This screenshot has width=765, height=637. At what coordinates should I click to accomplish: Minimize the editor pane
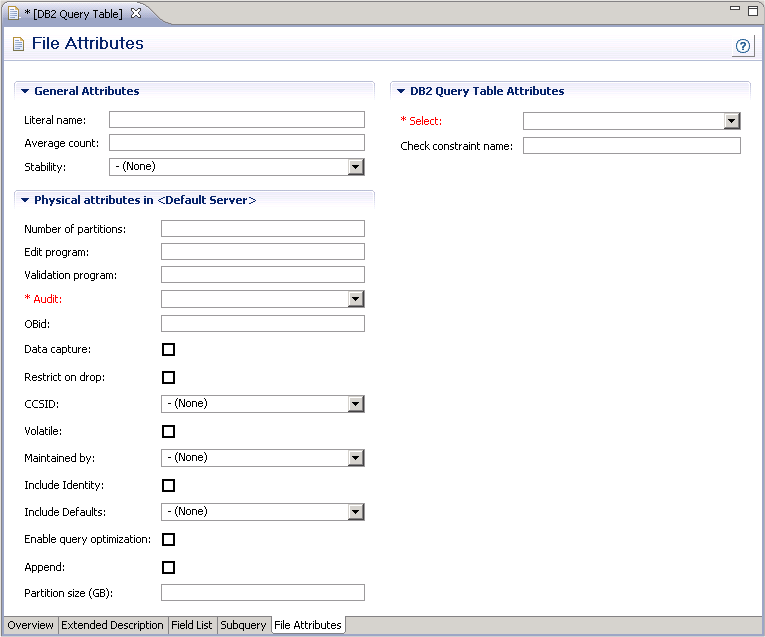(x=735, y=8)
